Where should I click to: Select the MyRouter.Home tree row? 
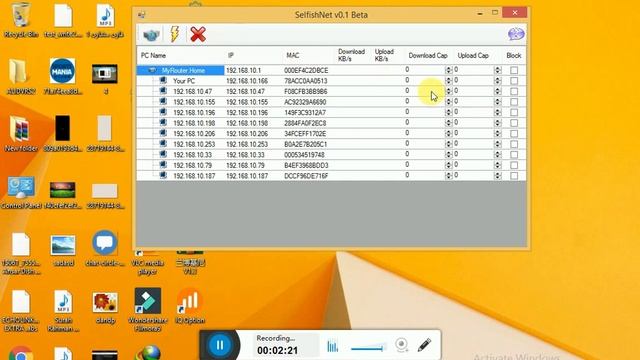tap(180, 70)
